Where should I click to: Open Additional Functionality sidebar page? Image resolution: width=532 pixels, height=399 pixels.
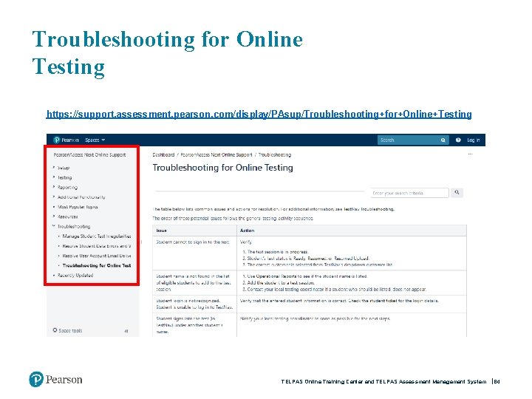coord(81,197)
